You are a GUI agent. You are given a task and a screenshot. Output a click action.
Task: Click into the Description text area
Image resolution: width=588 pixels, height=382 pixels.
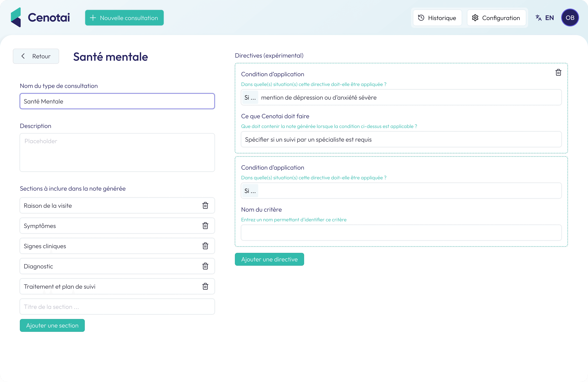(x=117, y=152)
